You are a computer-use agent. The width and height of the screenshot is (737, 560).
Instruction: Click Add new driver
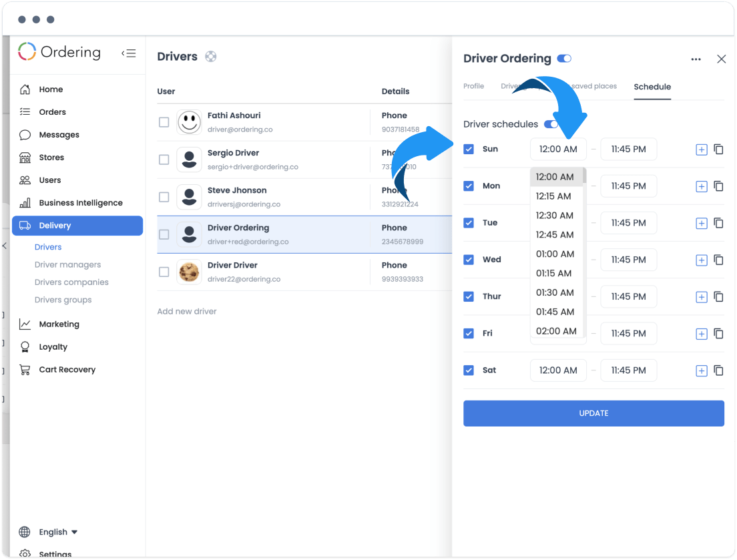pyautogui.click(x=187, y=312)
